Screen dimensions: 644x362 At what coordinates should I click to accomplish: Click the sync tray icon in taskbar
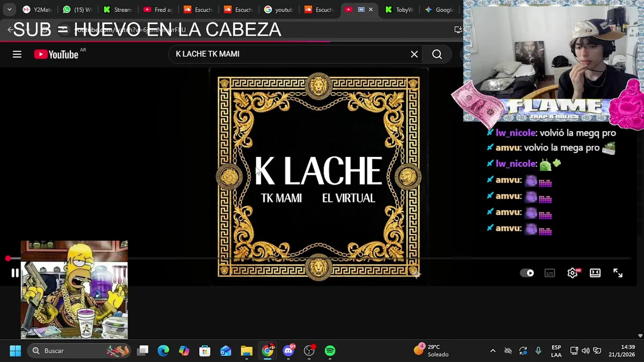click(x=523, y=350)
